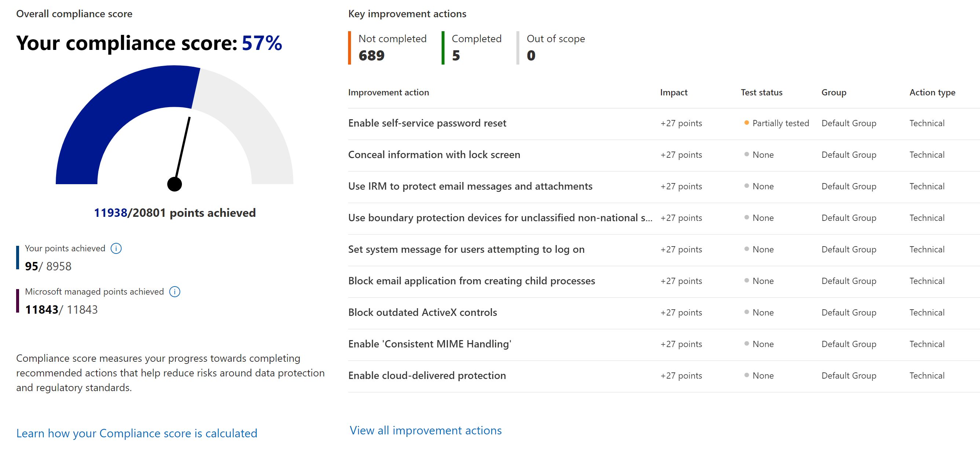Sort by Group column header
Viewport: 980px width, 452px height.
[834, 92]
